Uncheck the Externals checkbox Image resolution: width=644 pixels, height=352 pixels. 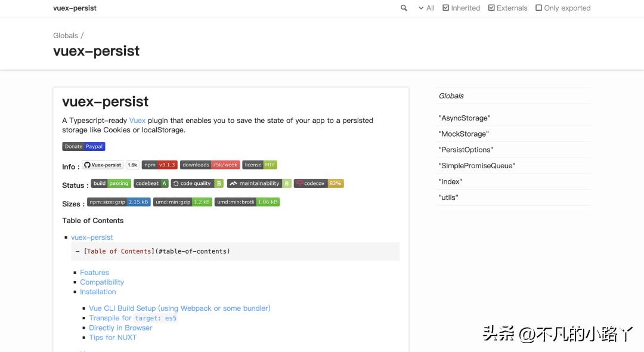pyautogui.click(x=491, y=8)
